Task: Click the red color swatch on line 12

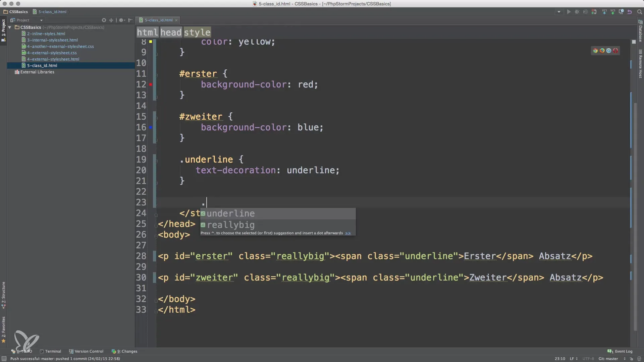Action: coord(151,84)
